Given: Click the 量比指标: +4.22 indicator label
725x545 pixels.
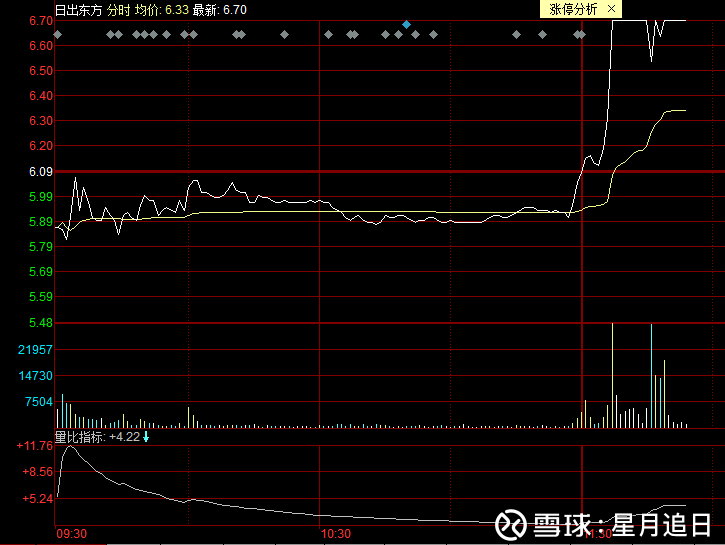Looking at the screenshot, I should pyautogui.click(x=97, y=436).
